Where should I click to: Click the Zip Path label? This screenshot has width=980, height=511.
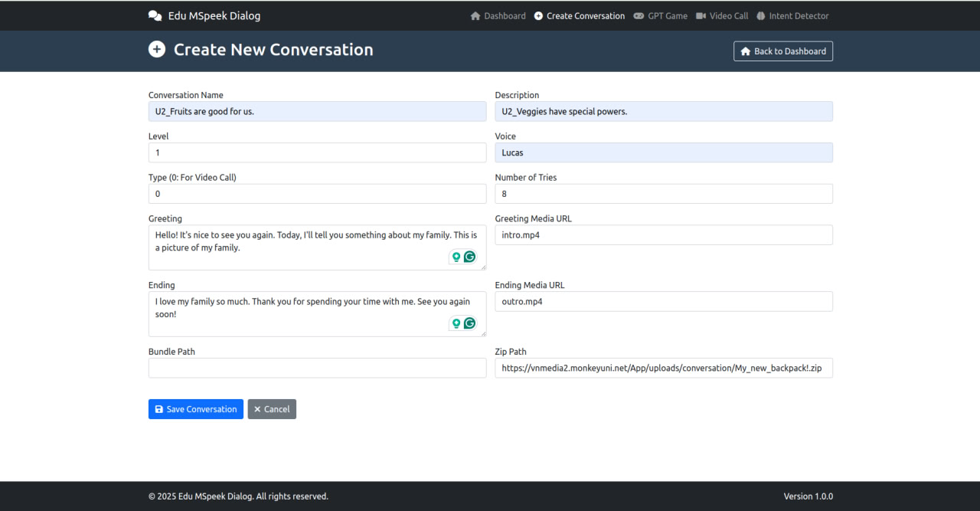(x=511, y=352)
